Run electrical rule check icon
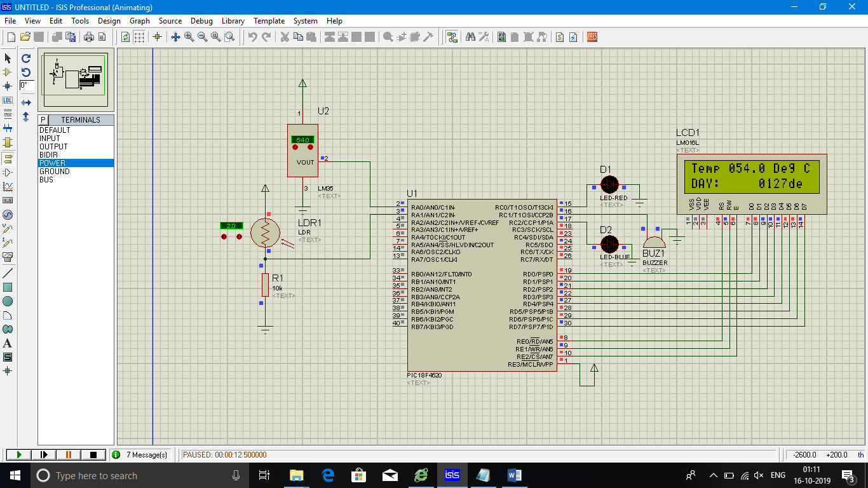The height and width of the screenshot is (488, 868). [573, 37]
